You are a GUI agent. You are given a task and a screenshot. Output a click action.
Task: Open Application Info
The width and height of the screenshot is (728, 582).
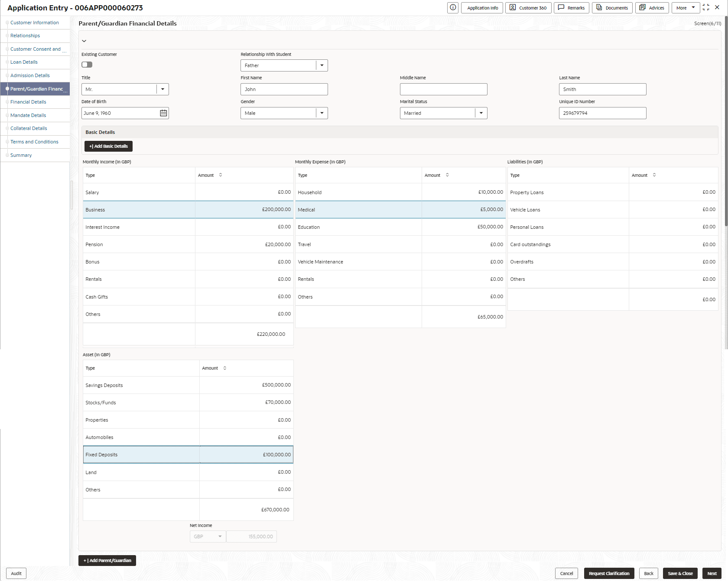tap(482, 8)
